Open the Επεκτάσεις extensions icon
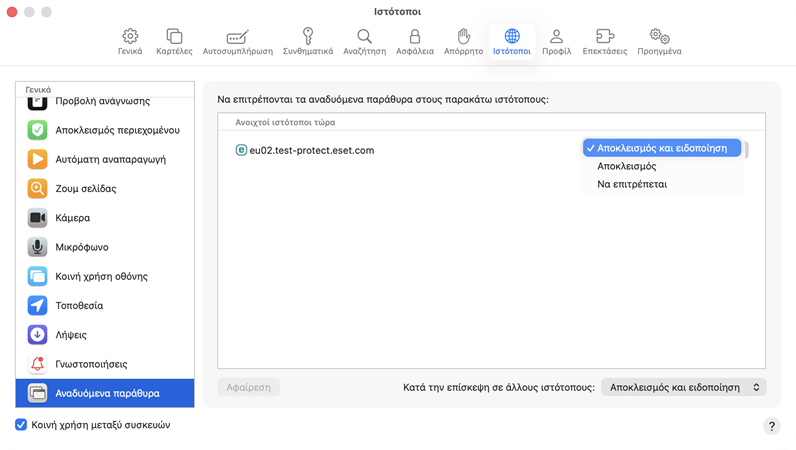Screen dimensions: 796x450 coord(604,37)
